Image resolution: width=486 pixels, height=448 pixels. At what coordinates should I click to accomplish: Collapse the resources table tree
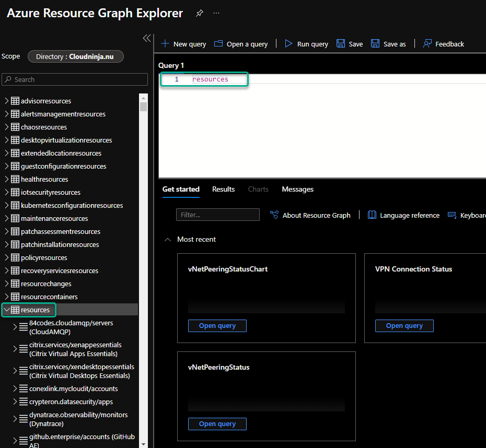(x=6, y=310)
